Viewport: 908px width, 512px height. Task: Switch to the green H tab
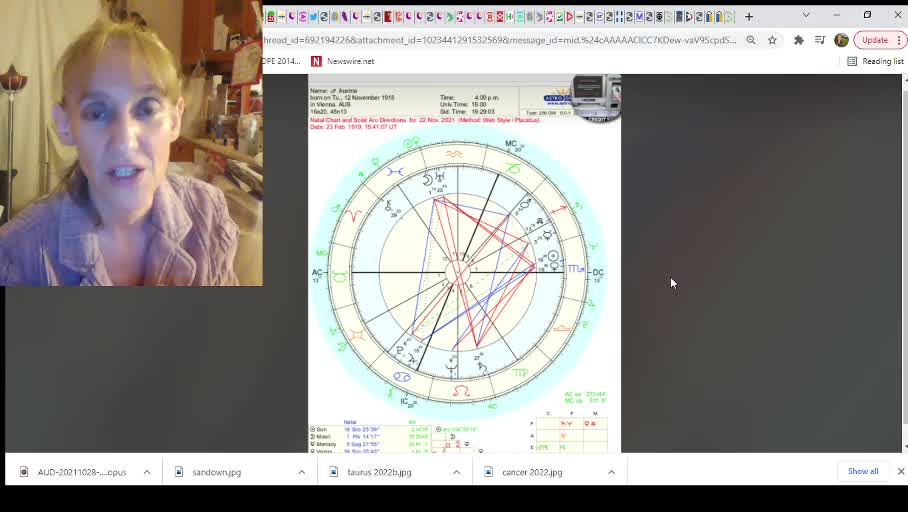(510, 17)
